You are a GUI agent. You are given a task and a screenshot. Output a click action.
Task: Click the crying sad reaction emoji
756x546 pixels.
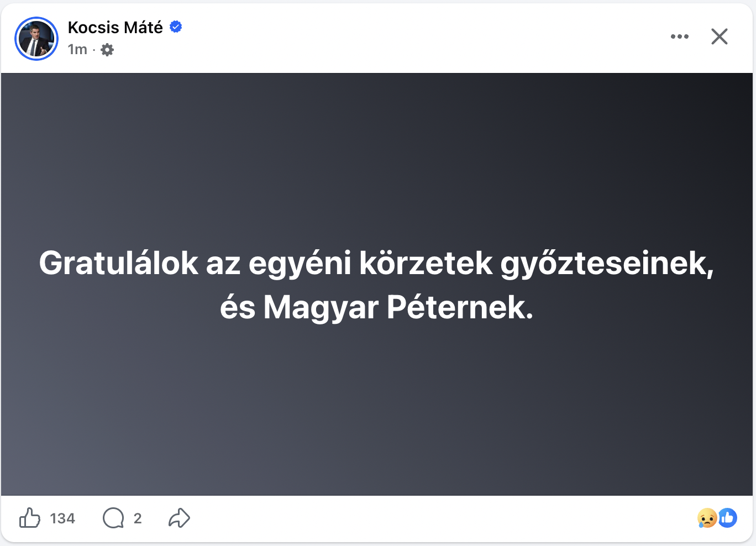707,518
